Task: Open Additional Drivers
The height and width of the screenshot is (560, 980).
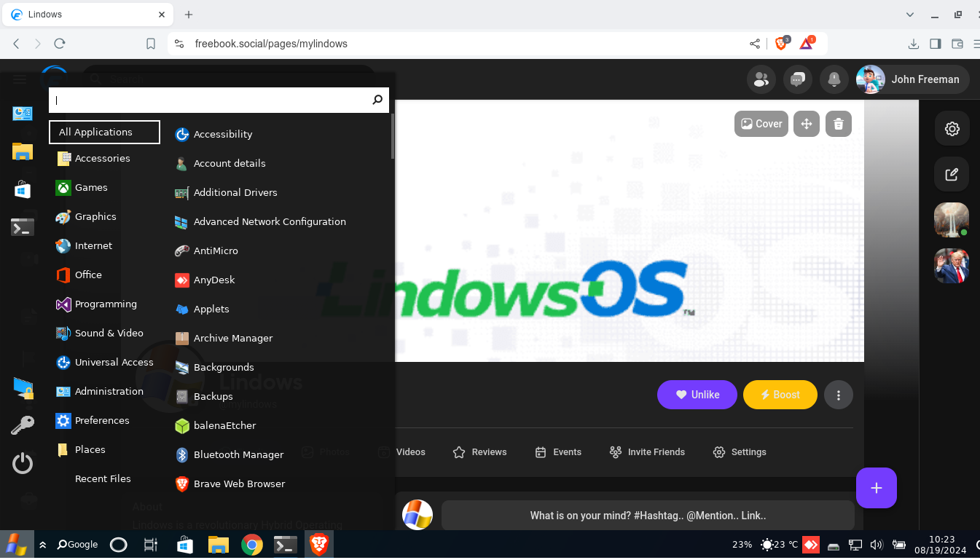Action: (226, 192)
